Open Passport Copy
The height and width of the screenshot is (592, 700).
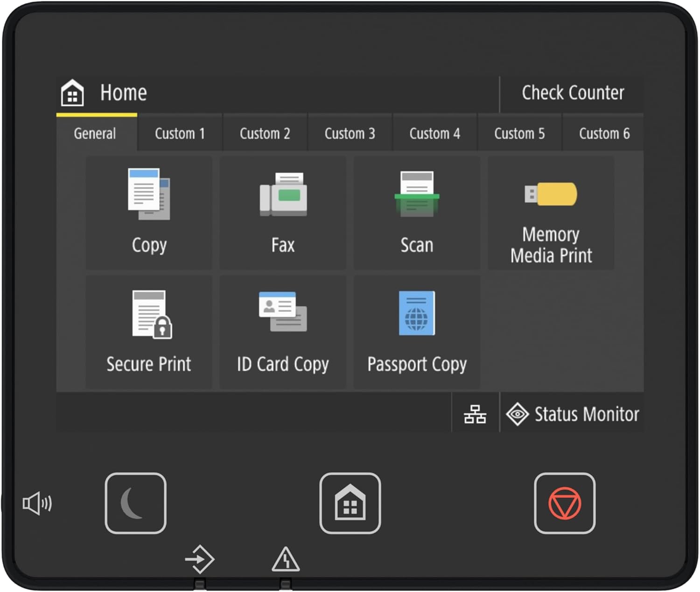click(417, 331)
